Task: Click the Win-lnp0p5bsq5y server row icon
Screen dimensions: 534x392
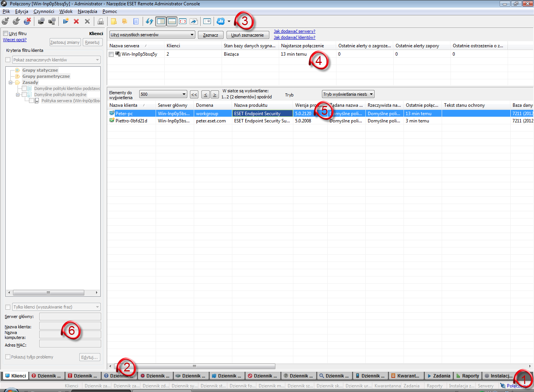Action: point(118,54)
